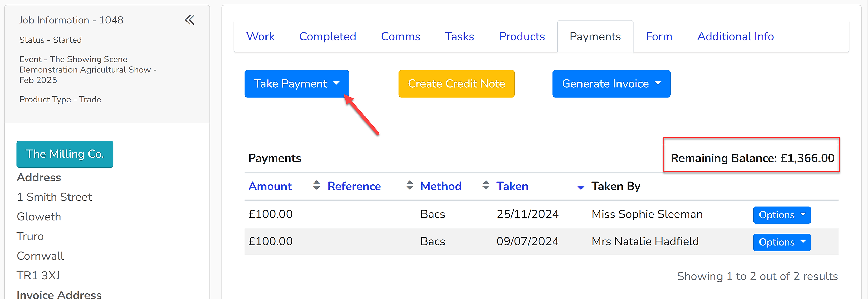Click the Remaining Balance £1,366.00 text

[x=753, y=158]
